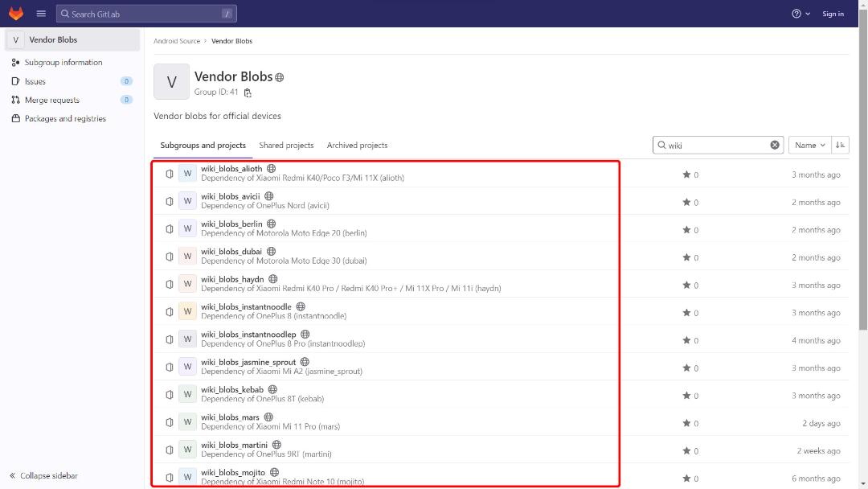Click the star icon in wiki_blobs_berlin row
The width and height of the screenshot is (868, 489).
coord(686,230)
